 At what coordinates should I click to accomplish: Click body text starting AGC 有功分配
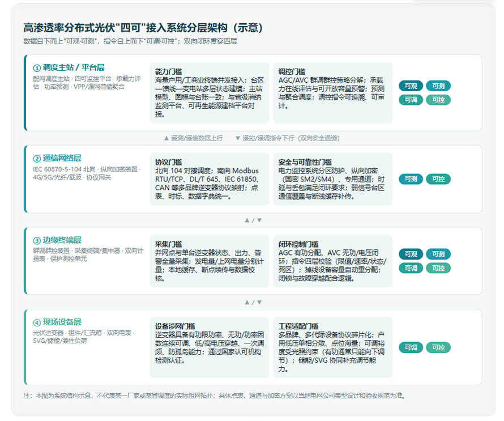point(332,265)
